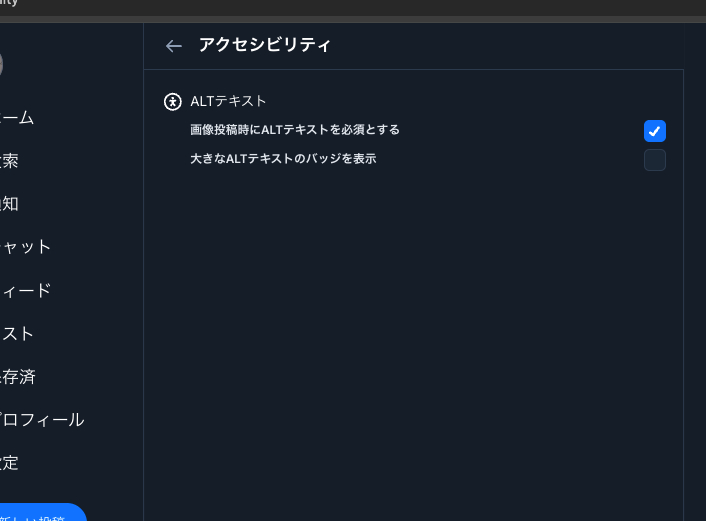Screen dimensions: 706x521
Task: Open チャット from the sidebar
Action: 25,247
